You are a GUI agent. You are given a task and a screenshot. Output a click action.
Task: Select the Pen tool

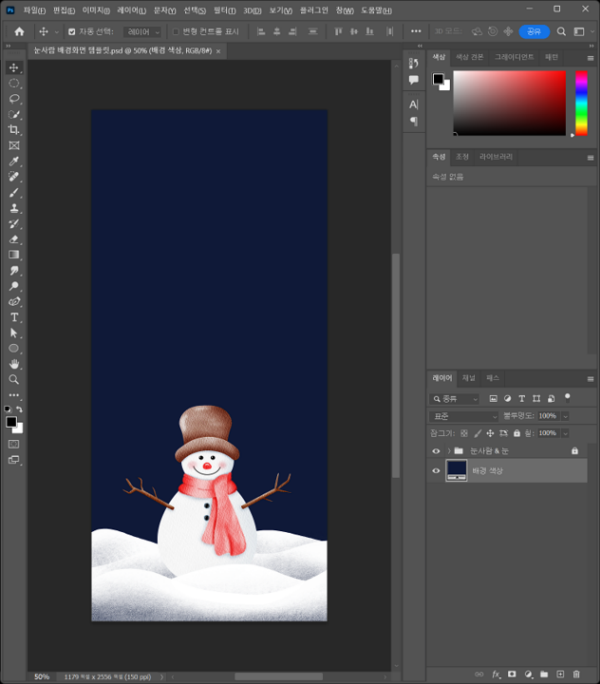pos(14,301)
